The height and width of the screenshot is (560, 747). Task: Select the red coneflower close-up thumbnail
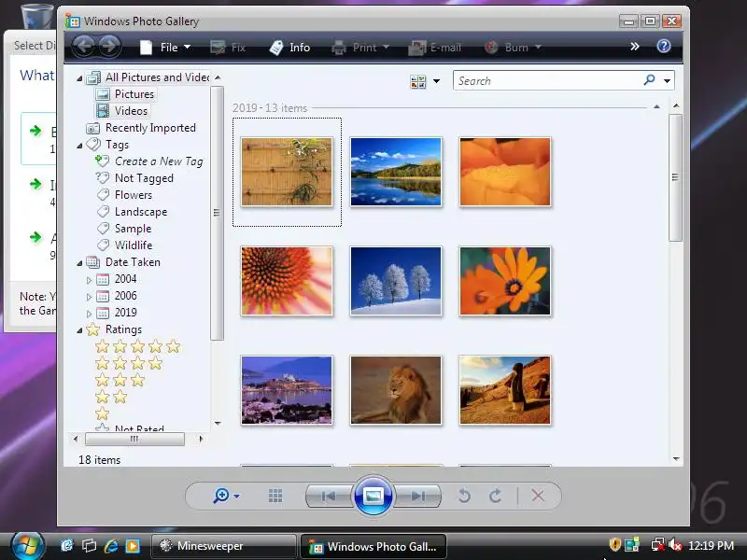point(287,281)
